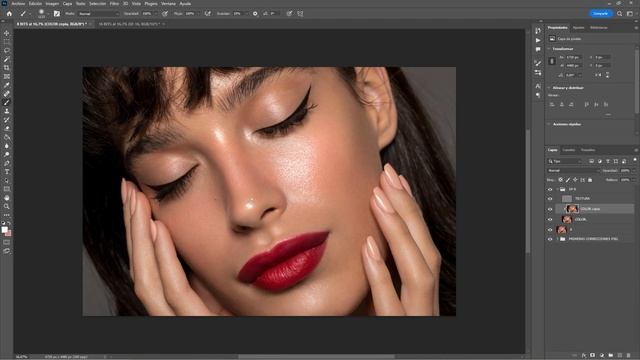This screenshot has height=360, width=640.
Task: Select the Eraser tool
Action: [x=7, y=128]
